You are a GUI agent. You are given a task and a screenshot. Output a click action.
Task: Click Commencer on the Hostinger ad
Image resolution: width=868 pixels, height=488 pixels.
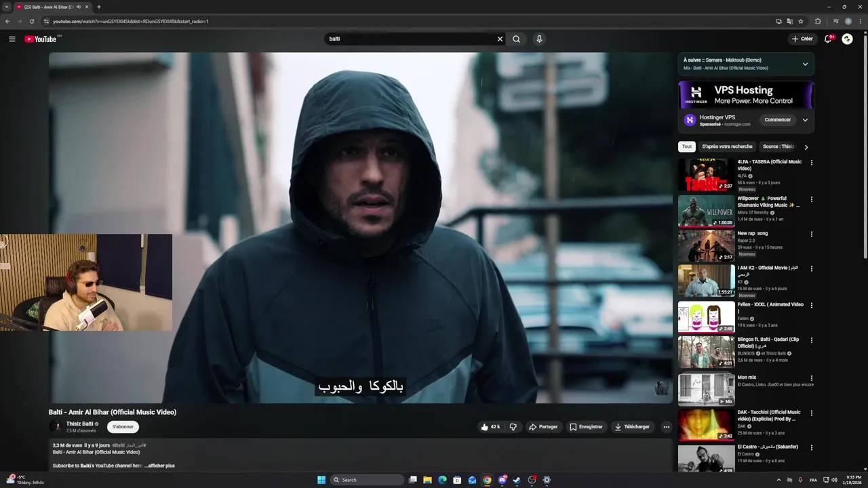[777, 120]
